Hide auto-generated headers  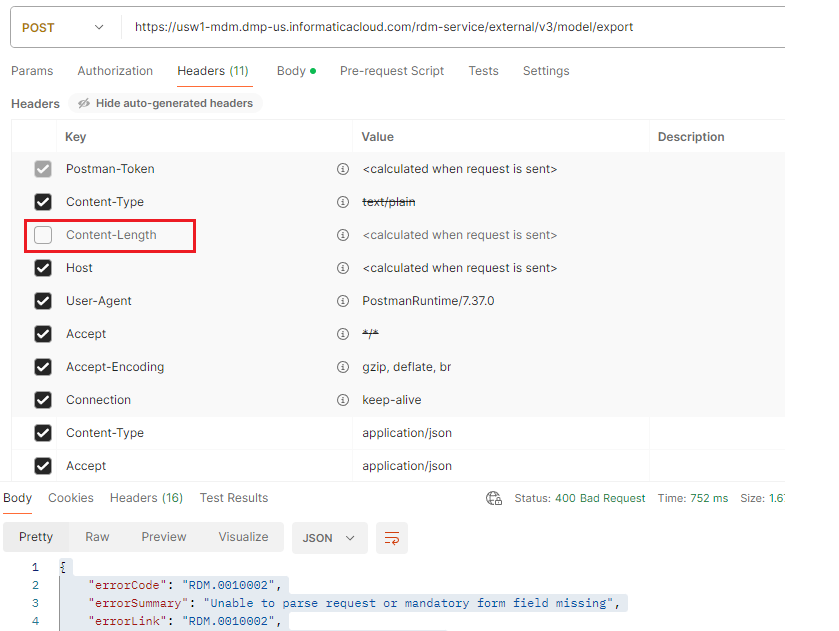click(165, 103)
